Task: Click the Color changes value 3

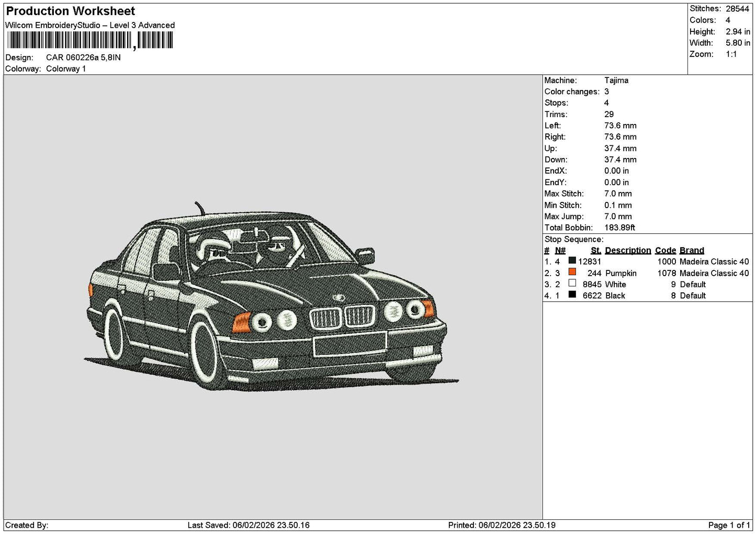Action: 606,92
